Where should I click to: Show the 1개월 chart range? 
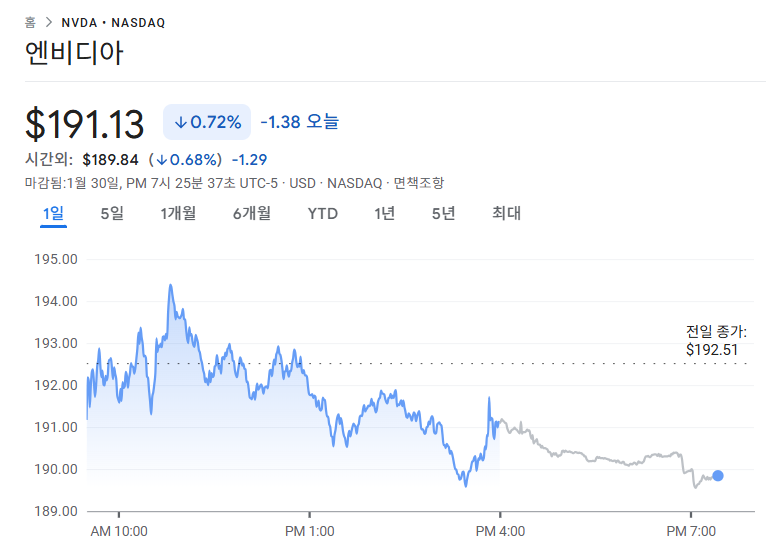point(178,213)
